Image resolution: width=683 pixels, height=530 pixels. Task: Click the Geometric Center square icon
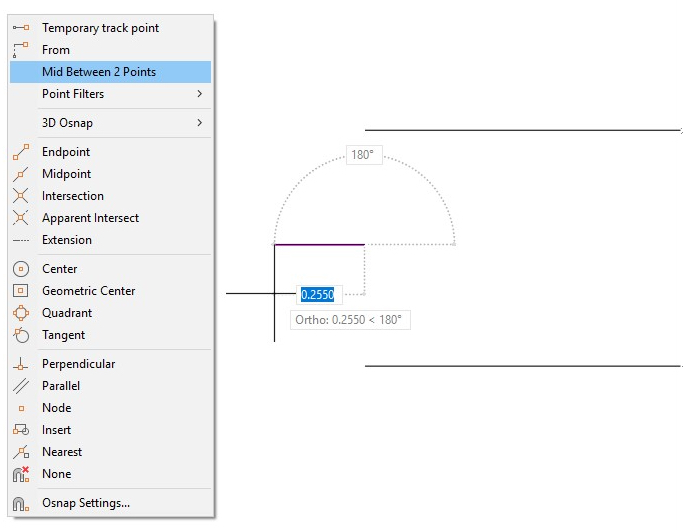pos(21,290)
